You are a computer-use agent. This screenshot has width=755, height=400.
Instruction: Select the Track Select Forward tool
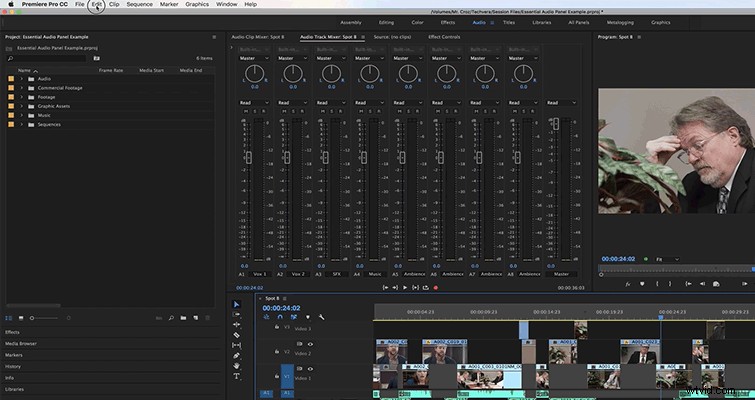(236, 314)
